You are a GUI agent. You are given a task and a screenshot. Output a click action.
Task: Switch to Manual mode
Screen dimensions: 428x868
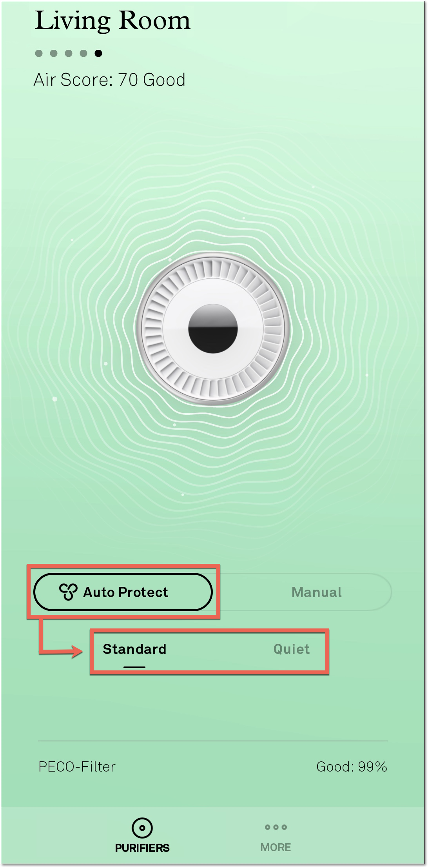pos(317,592)
